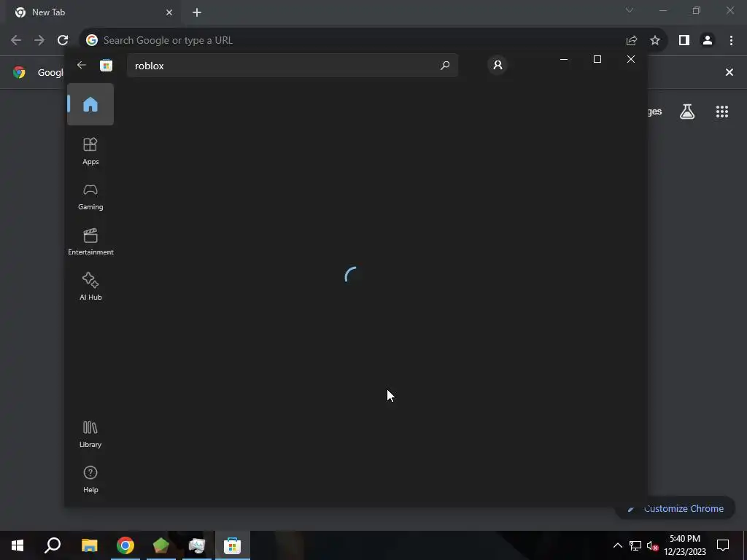Click the Microsoft Store logo icon

click(106, 65)
